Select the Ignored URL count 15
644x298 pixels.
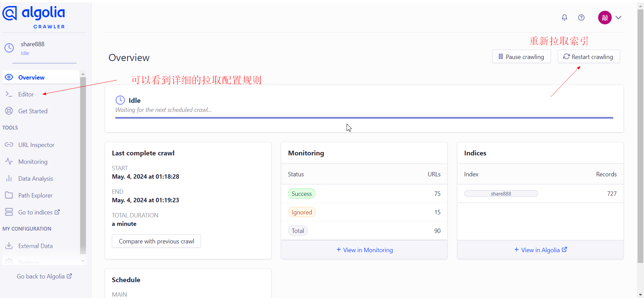[x=437, y=212]
